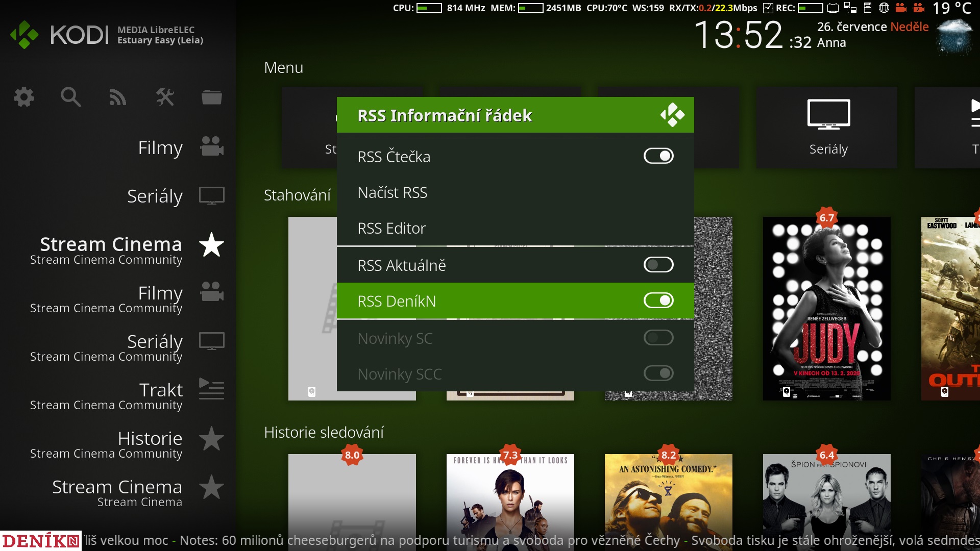Open the settings gear icon
Viewport: 980px width, 551px height.
point(23,97)
